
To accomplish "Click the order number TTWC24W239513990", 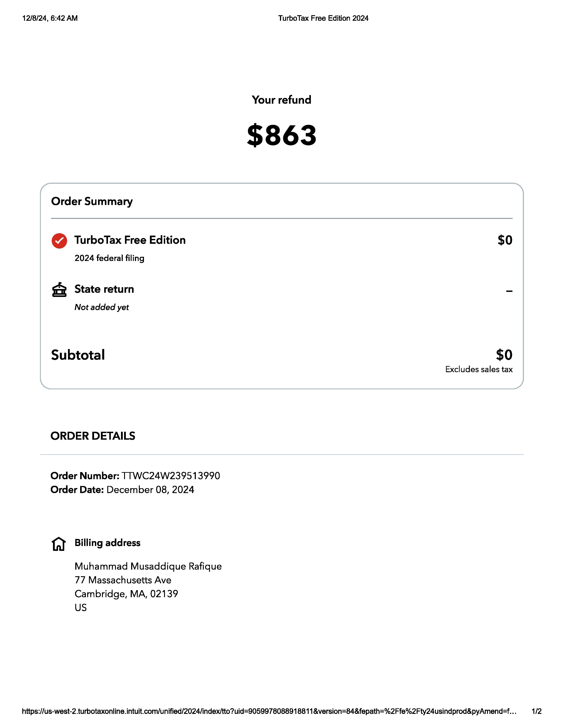I will (x=171, y=476).
